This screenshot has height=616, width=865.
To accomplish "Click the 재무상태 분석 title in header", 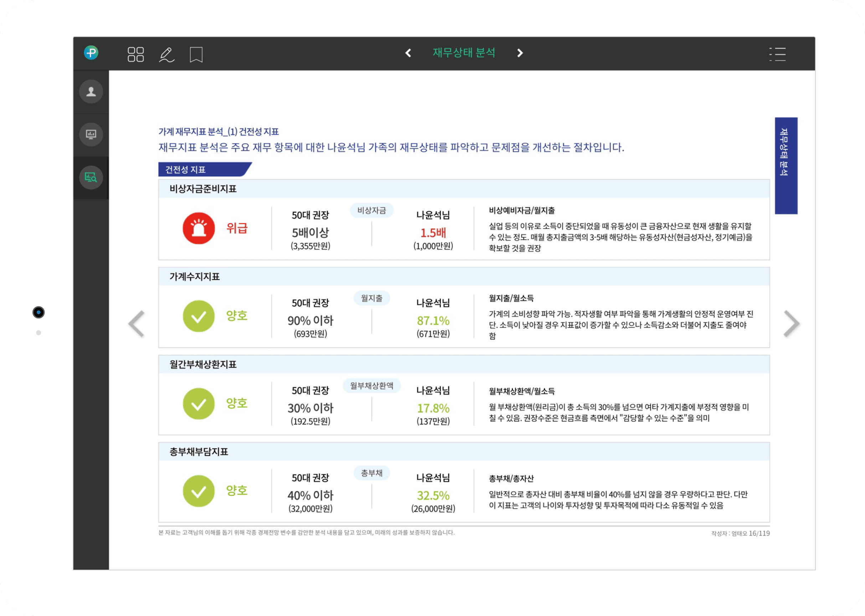I will point(464,53).
